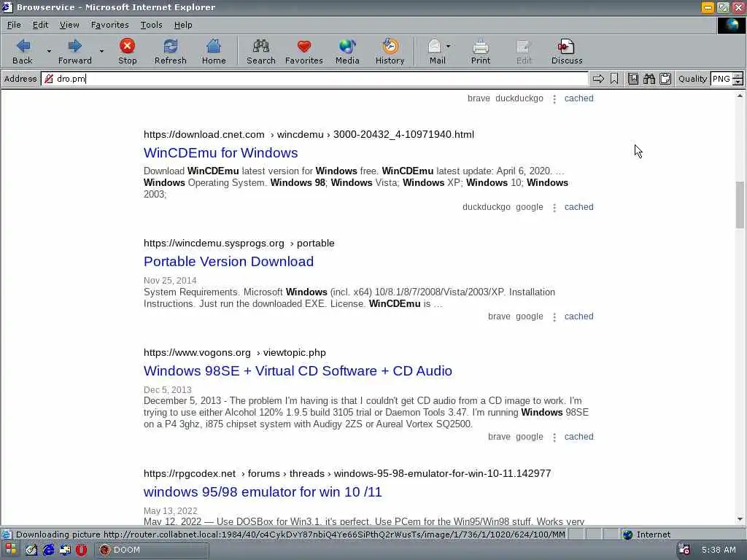
Task: Click the Internet zone status bar entry
Action: [x=646, y=534]
